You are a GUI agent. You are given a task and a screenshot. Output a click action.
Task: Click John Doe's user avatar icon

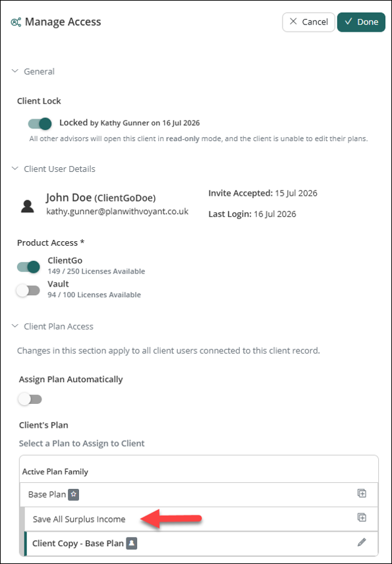click(27, 206)
